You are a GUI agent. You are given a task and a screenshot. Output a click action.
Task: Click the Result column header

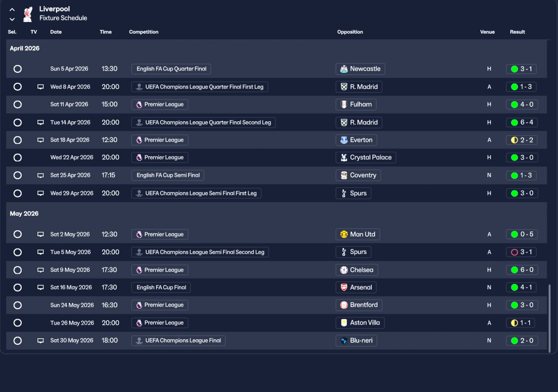(x=517, y=32)
